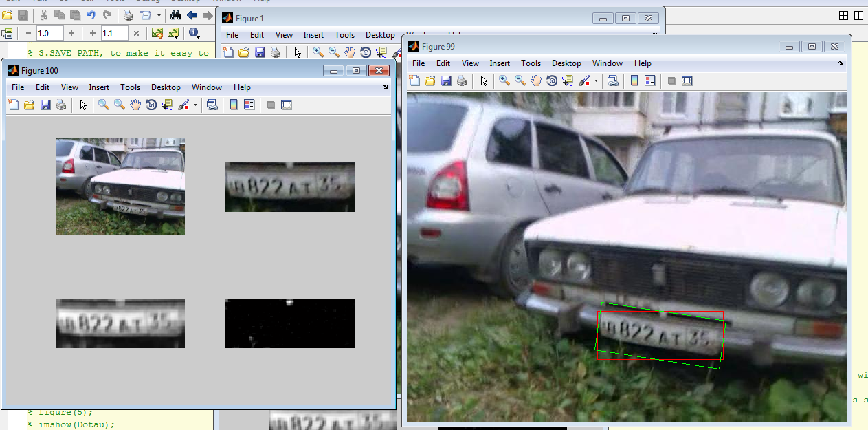Viewport: 868px width, 430px height.
Task: Open Window menu in Figure 99
Action: click(x=607, y=63)
